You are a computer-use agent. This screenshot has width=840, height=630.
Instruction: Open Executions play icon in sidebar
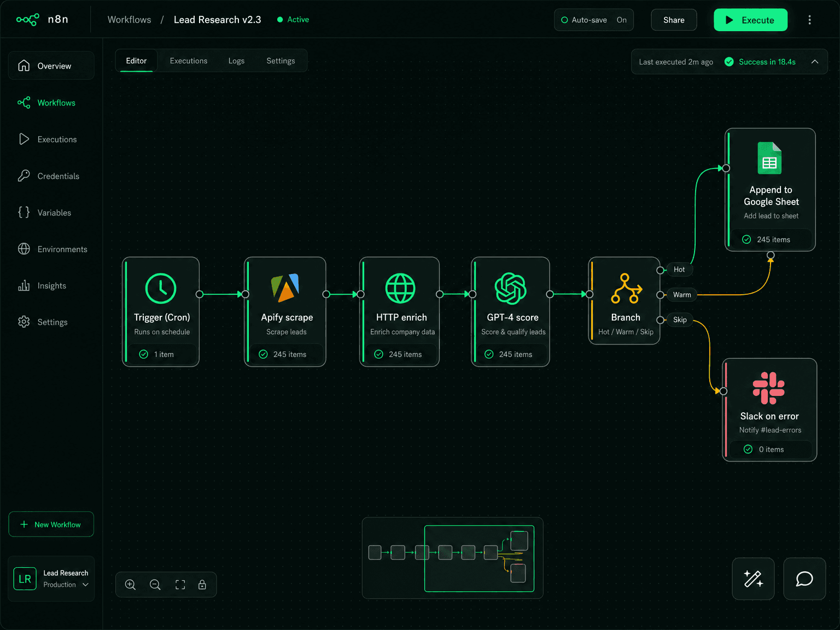pyautogui.click(x=24, y=139)
